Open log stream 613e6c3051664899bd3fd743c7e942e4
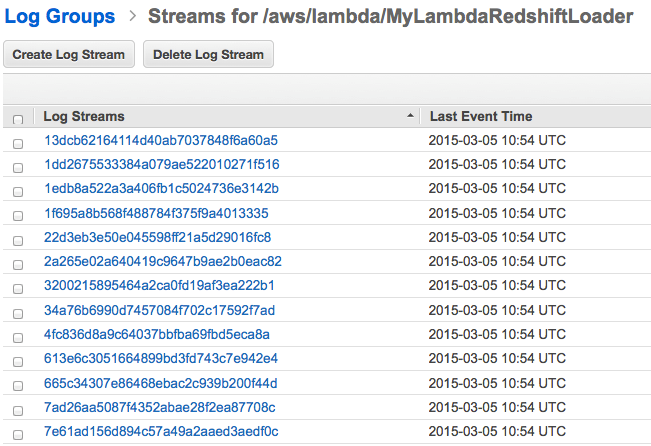Viewport: 651px width, 446px height. coord(161,358)
